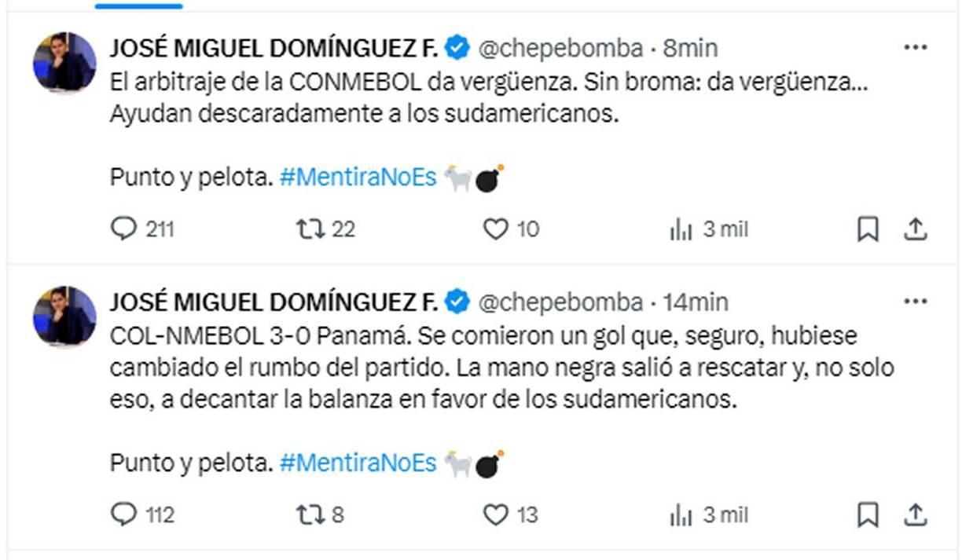Image resolution: width=962 pixels, height=560 pixels.
Task: Open the reply icon on the CONMEBOL tweet
Action: [x=123, y=229]
